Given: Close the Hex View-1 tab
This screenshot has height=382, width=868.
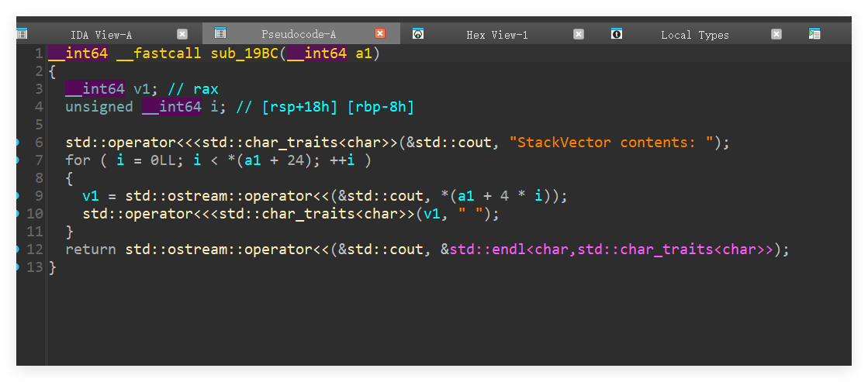Looking at the screenshot, I should 579,34.
